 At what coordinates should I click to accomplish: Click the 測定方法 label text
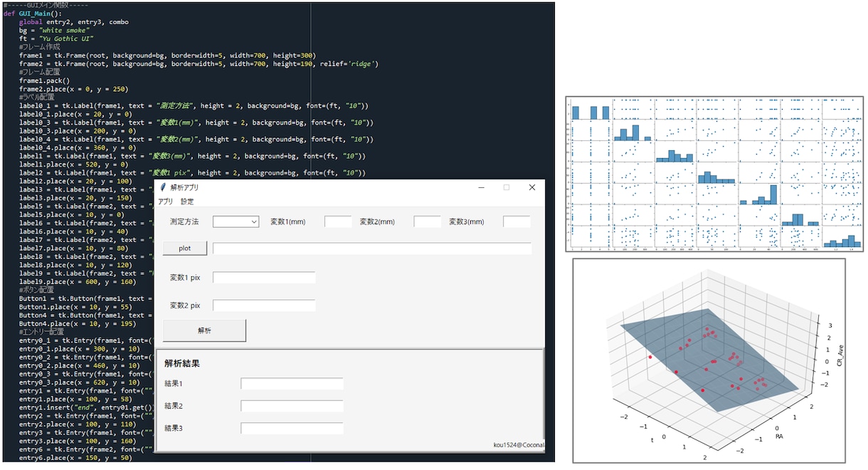coord(184,221)
